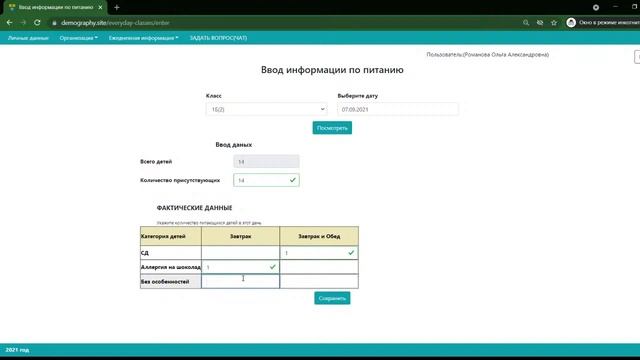This screenshot has height=360, width=640.
Task: Click the 'Завтрак' column header
Action: click(240, 236)
